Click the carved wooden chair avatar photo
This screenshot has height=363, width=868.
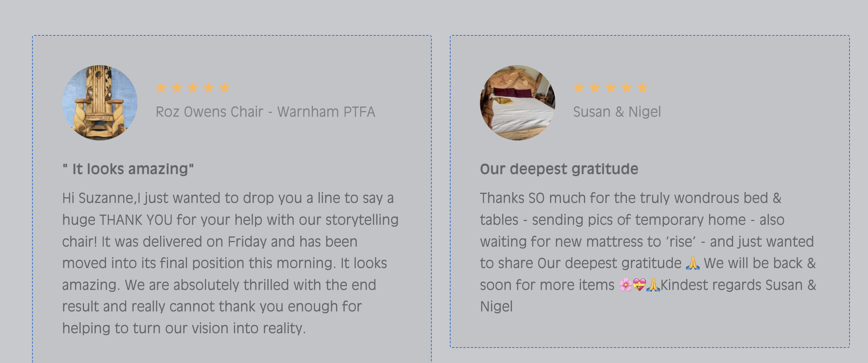pyautogui.click(x=100, y=103)
